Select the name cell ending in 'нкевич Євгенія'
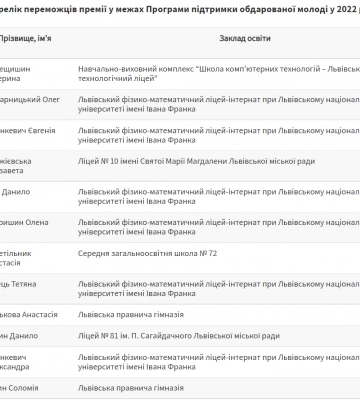 pyautogui.click(x=28, y=130)
